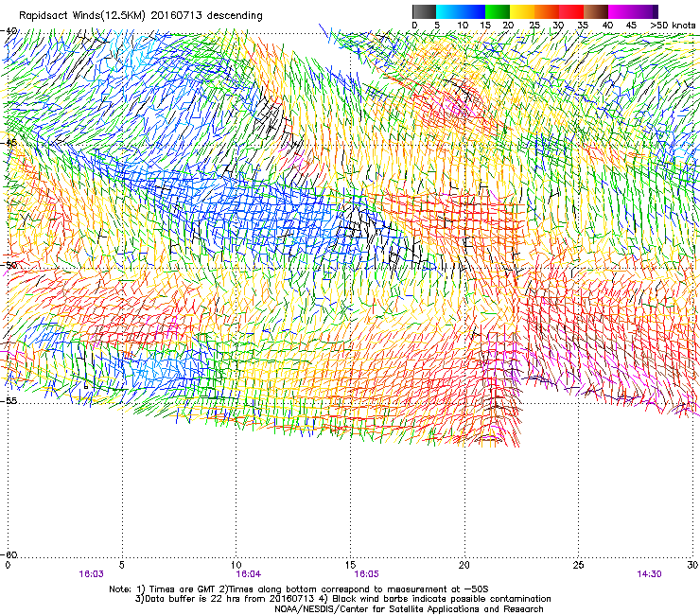Click the green 15-20 knots legend swatch
The height and width of the screenshot is (615, 700).
498,11
